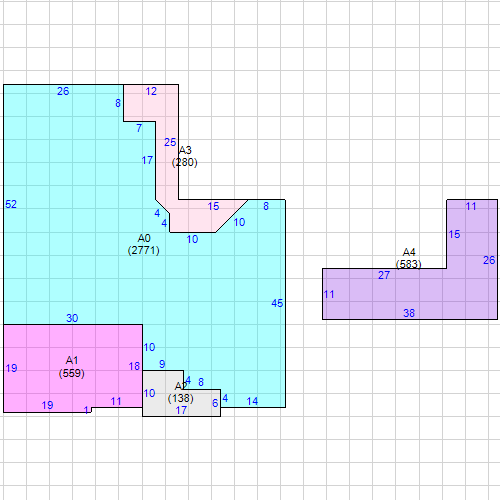Click the 17 dimension at gray area bottom
Image resolution: width=500 pixels, height=500 pixels.
(x=181, y=410)
